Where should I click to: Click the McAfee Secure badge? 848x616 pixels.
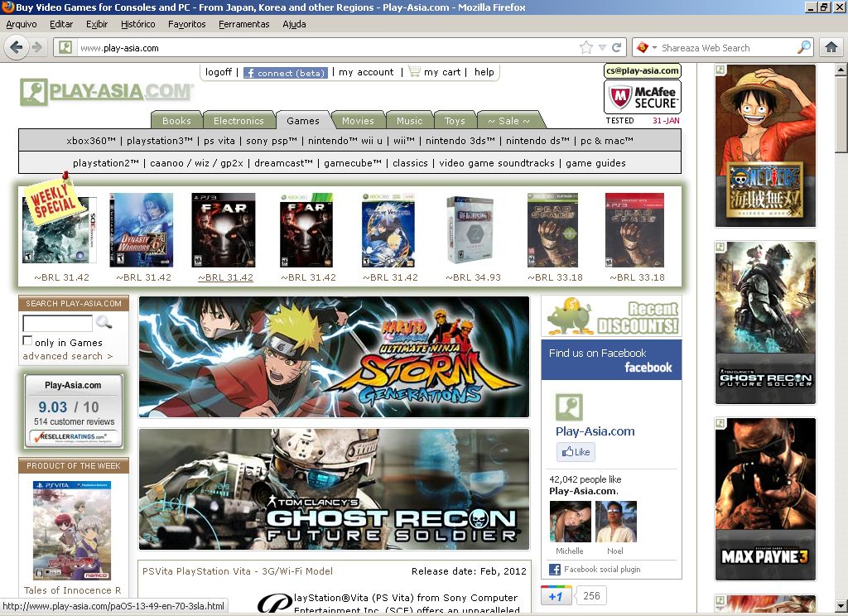coord(643,98)
